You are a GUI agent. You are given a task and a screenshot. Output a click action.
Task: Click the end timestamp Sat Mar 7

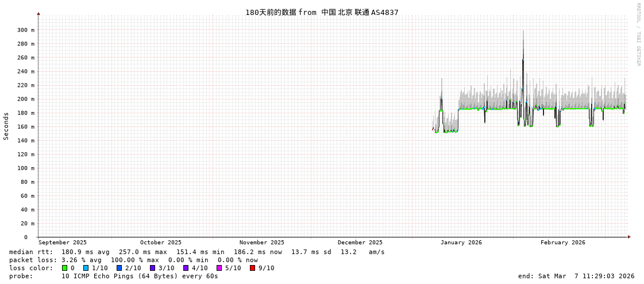[576, 276]
